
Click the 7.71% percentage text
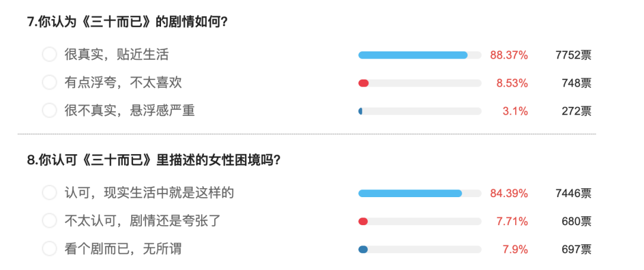pyautogui.click(x=512, y=222)
